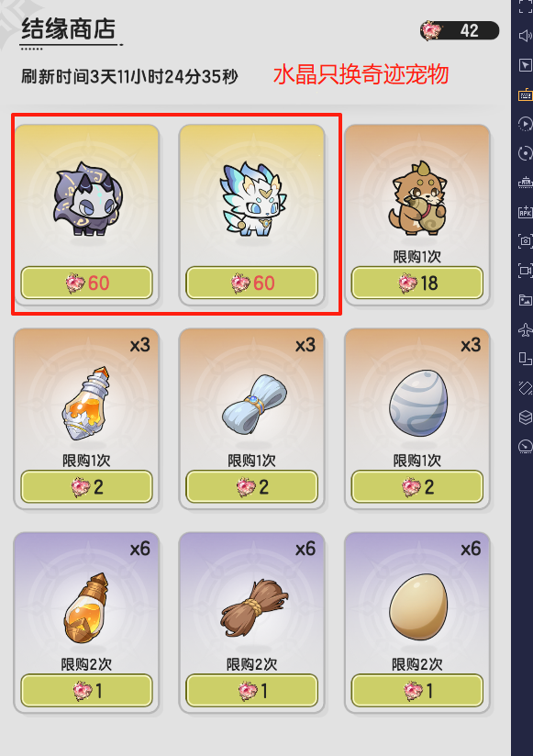533x756 pixels.
Task: Purchase the brown cat pet for 18
Action: [417, 283]
